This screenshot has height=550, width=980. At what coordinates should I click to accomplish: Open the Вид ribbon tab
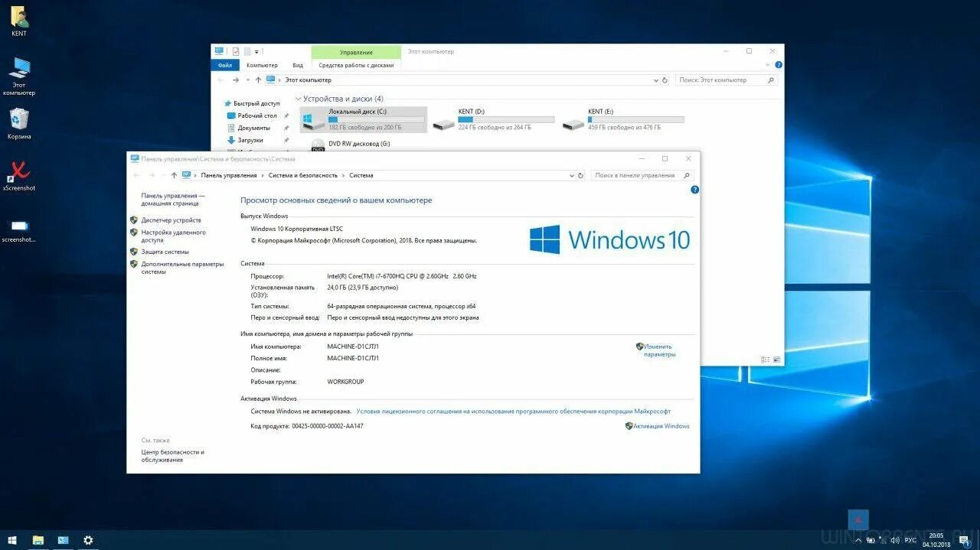click(x=298, y=65)
